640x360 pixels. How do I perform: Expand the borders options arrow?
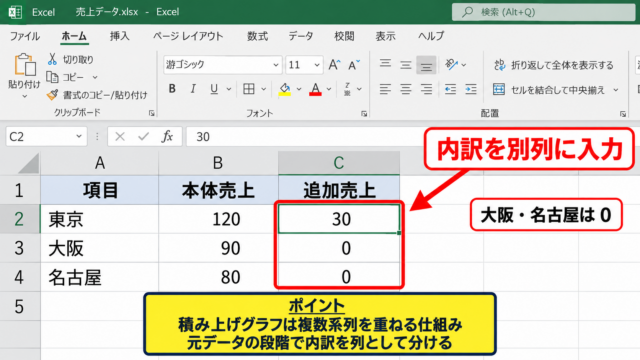[264, 89]
